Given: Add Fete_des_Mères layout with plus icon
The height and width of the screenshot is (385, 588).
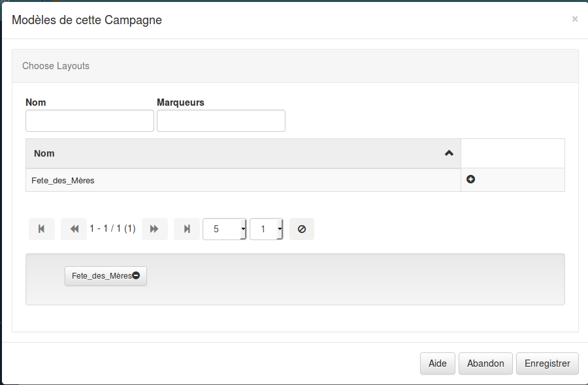Looking at the screenshot, I should (x=470, y=179).
